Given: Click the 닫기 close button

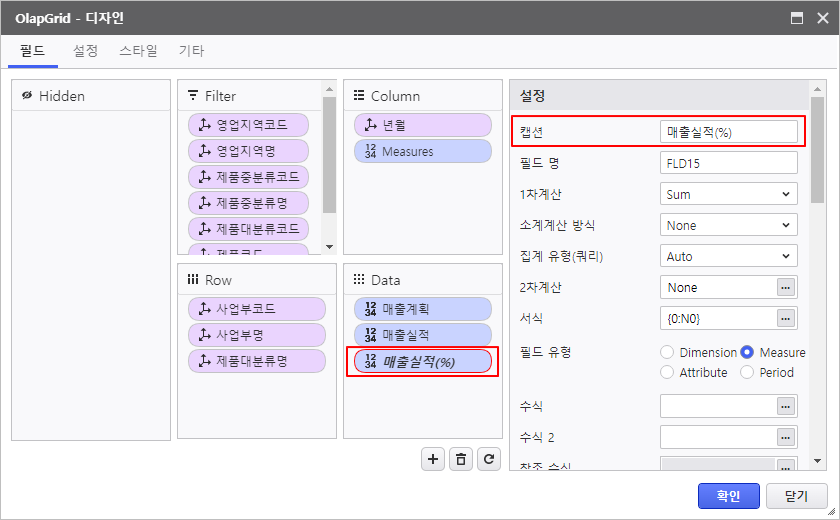Looking at the screenshot, I should tap(796, 495).
